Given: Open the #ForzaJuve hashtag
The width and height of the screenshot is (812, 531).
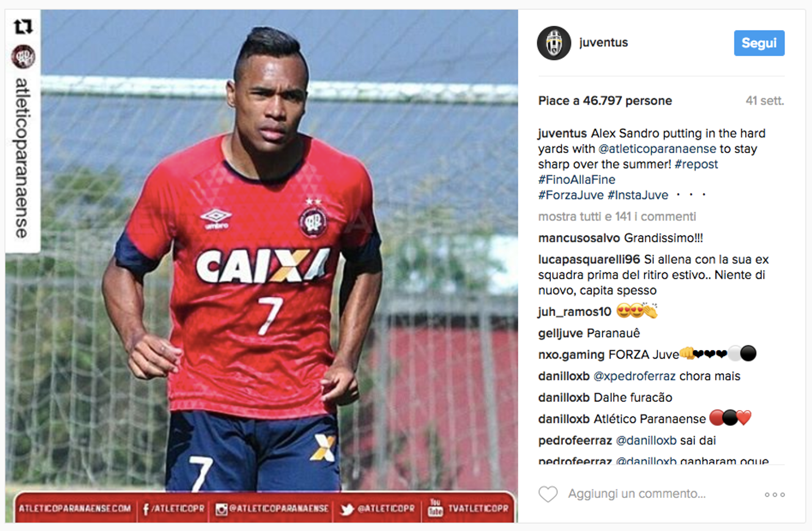Looking at the screenshot, I should pos(571,195).
